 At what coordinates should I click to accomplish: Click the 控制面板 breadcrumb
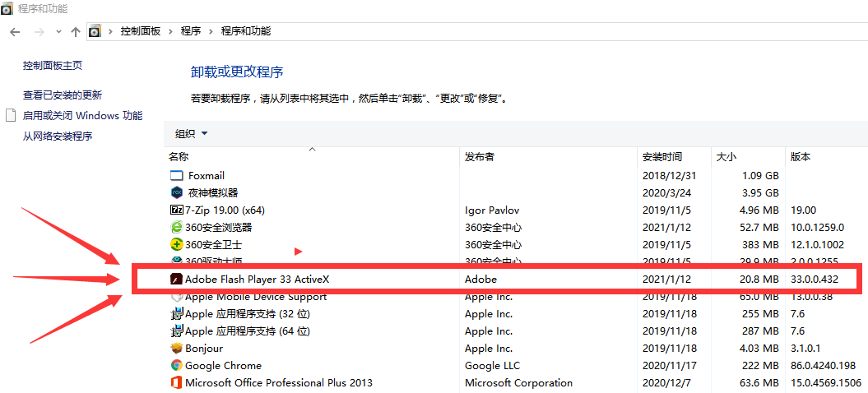pos(141,31)
